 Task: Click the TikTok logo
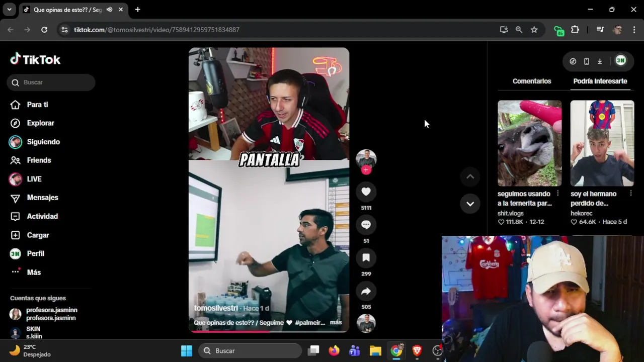pyautogui.click(x=35, y=59)
